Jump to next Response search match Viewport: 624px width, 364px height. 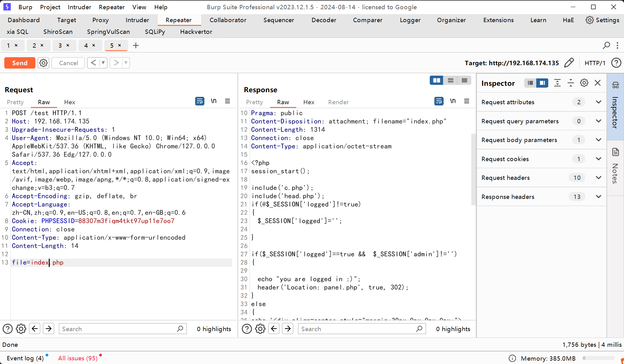pyautogui.click(x=288, y=329)
